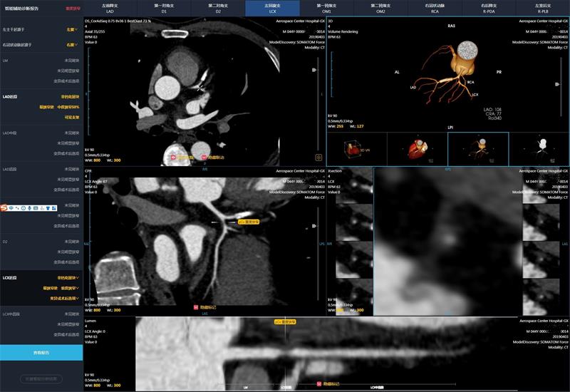
Task: Toggle the red-labeled hide marker icon in axial view
Action: click(x=204, y=158)
